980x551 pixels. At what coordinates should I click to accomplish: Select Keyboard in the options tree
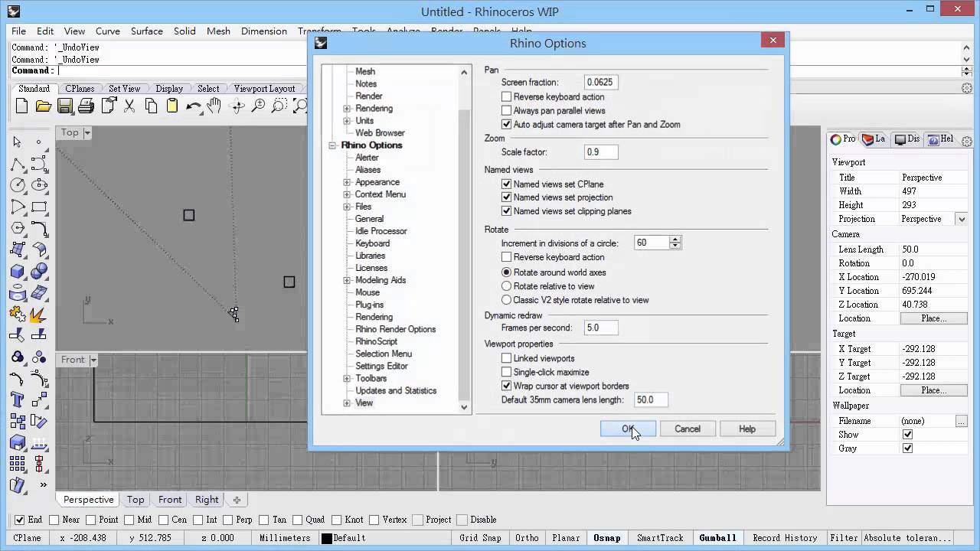point(372,243)
